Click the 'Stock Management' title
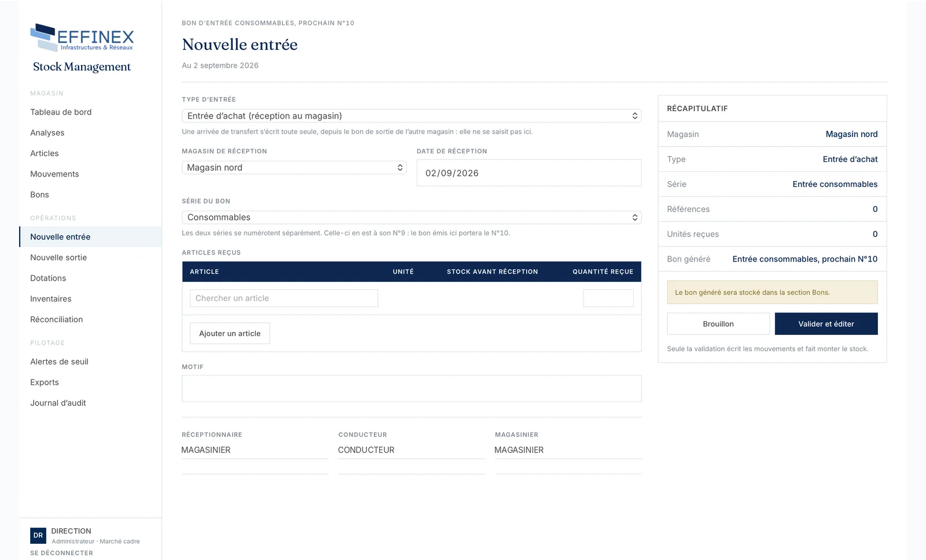This screenshot has height=560, width=926. (82, 67)
